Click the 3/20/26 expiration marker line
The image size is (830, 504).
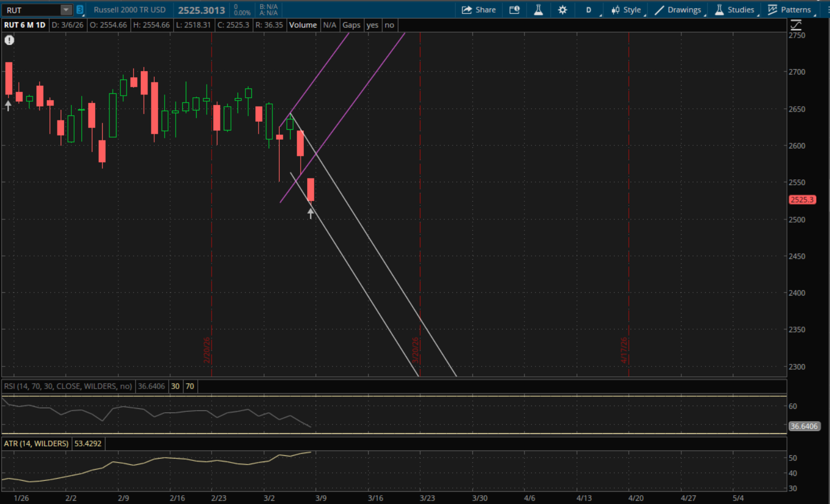(x=420, y=221)
